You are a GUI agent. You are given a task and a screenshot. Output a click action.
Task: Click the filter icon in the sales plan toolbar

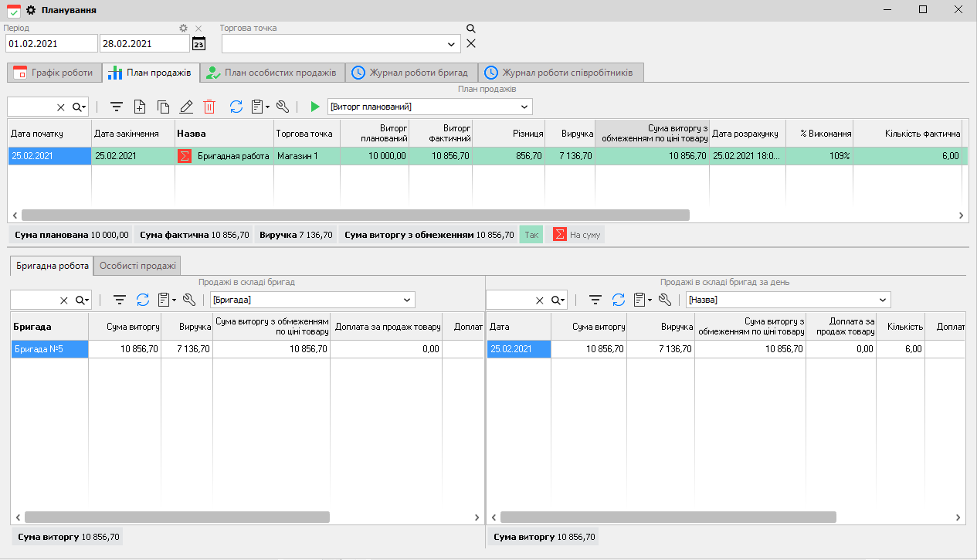tap(116, 107)
